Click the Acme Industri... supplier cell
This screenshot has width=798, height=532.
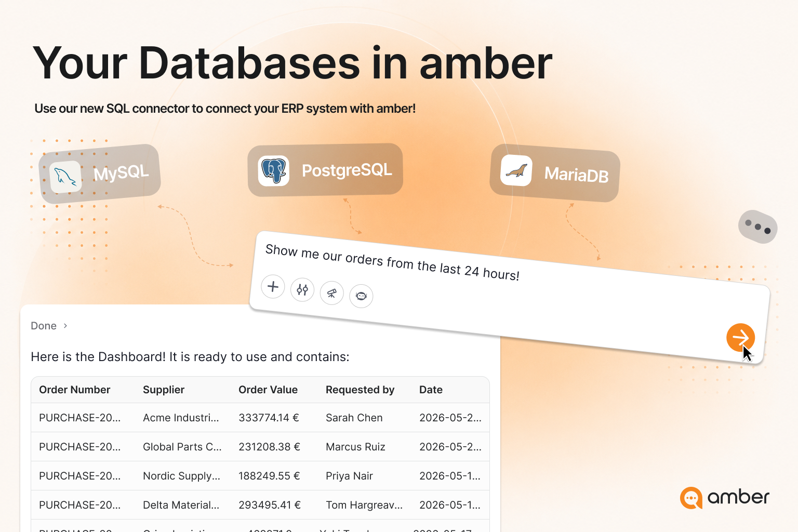coord(181,418)
